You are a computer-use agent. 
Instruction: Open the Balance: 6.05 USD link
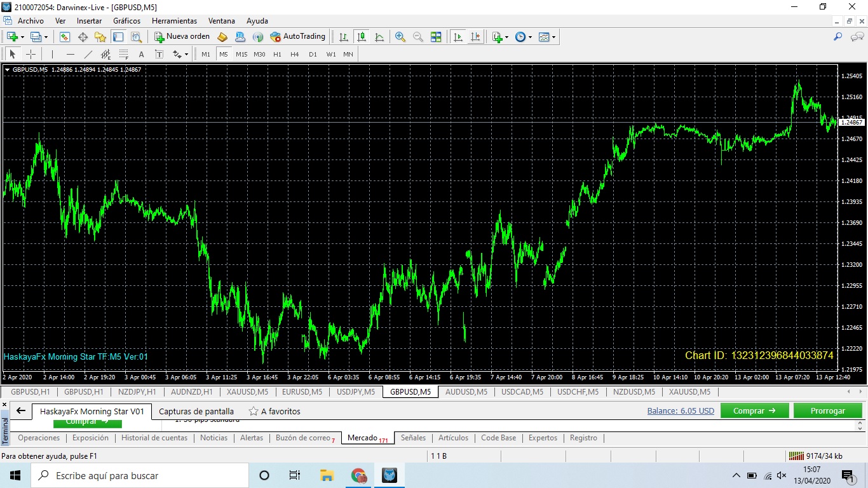pyautogui.click(x=681, y=411)
